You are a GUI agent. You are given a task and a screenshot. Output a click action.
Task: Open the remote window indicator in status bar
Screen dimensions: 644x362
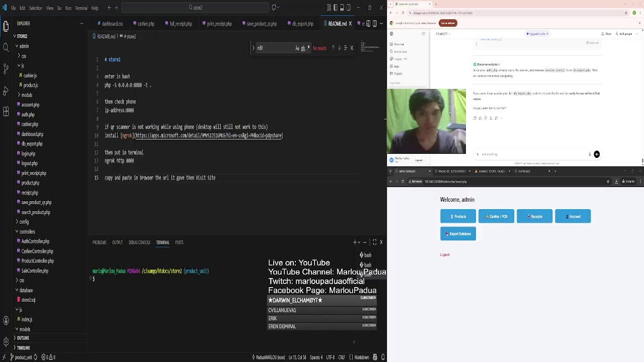(x=4, y=357)
